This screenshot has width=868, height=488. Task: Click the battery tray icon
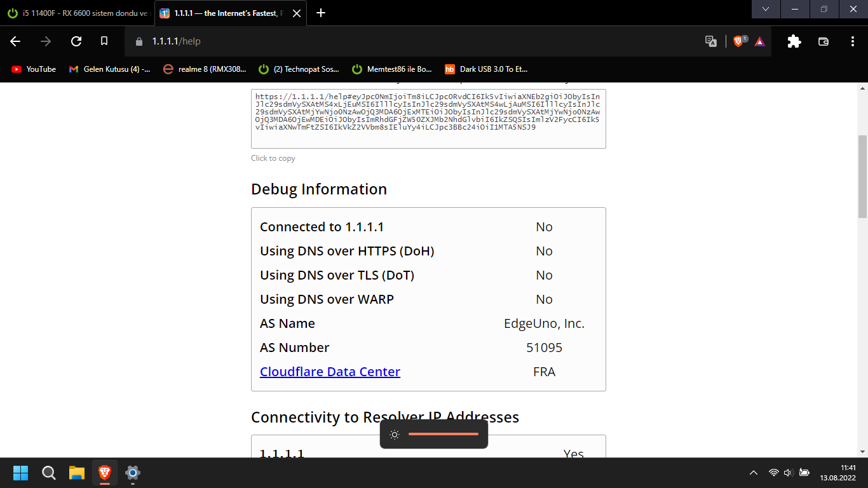pos(804,473)
